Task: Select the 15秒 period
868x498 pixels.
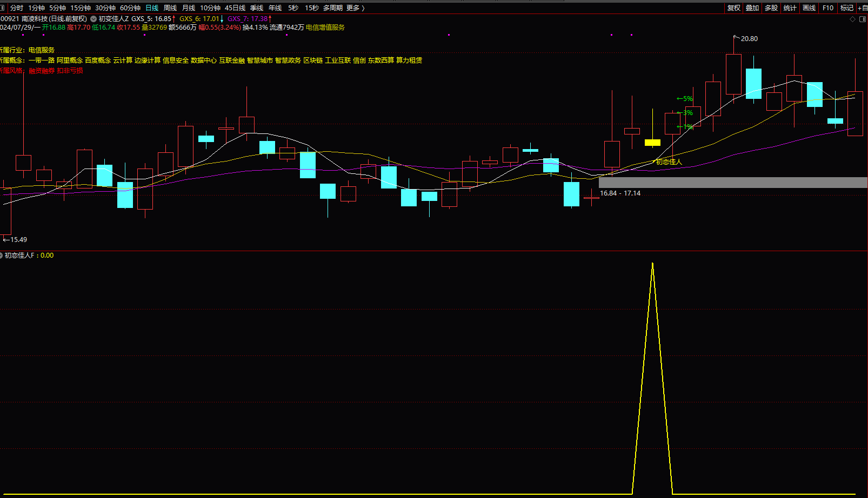Action: 312,8
